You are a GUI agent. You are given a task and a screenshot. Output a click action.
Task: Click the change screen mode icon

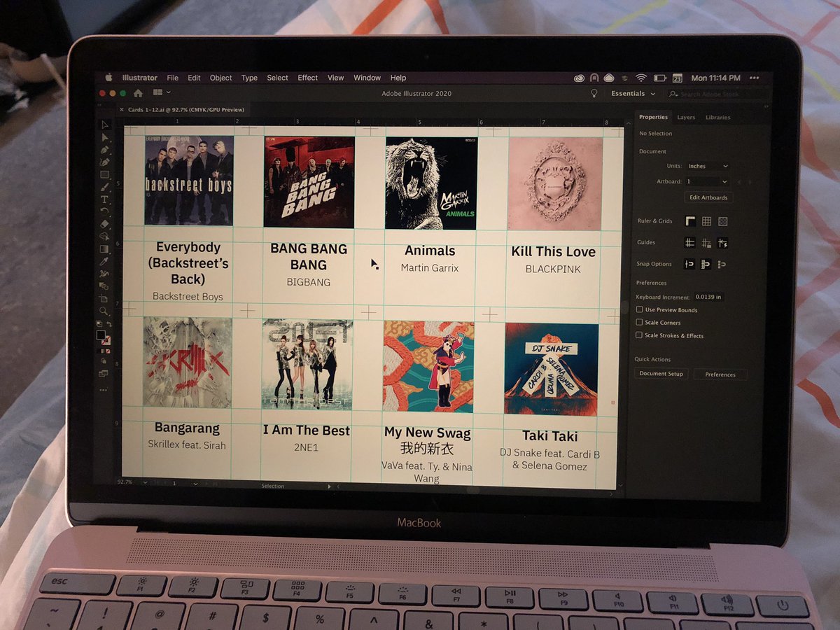click(104, 372)
